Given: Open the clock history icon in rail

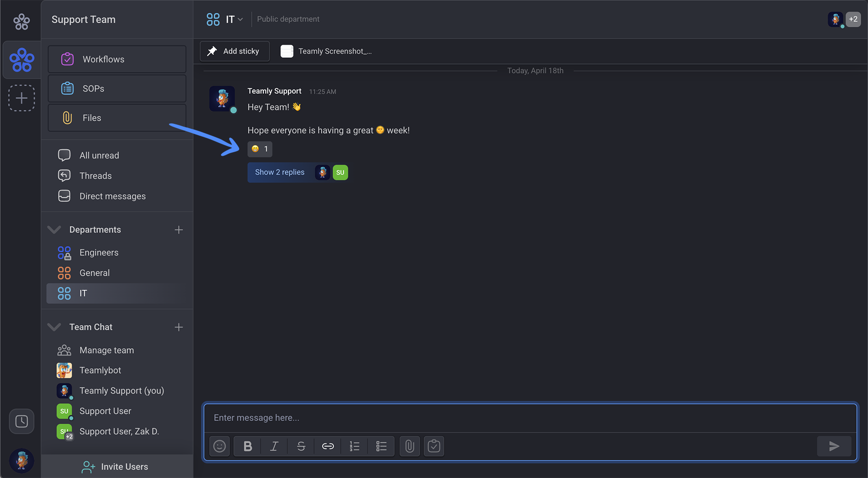Looking at the screenshot, I should pos(21,421).
